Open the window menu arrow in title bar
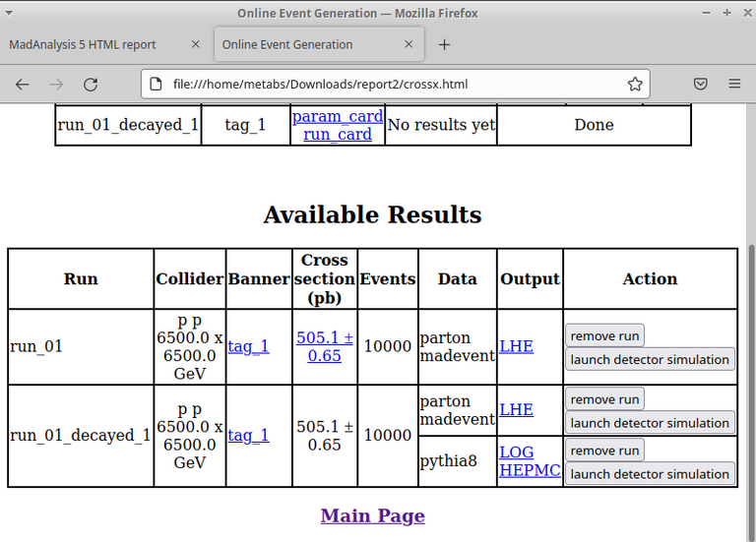The image size is (756, 542). tap(8, 13)
